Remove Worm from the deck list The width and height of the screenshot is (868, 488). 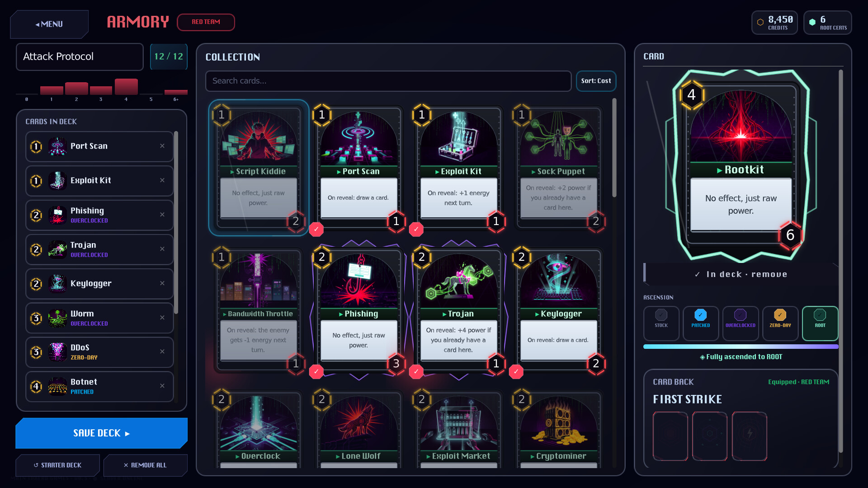tap(162, 318)
